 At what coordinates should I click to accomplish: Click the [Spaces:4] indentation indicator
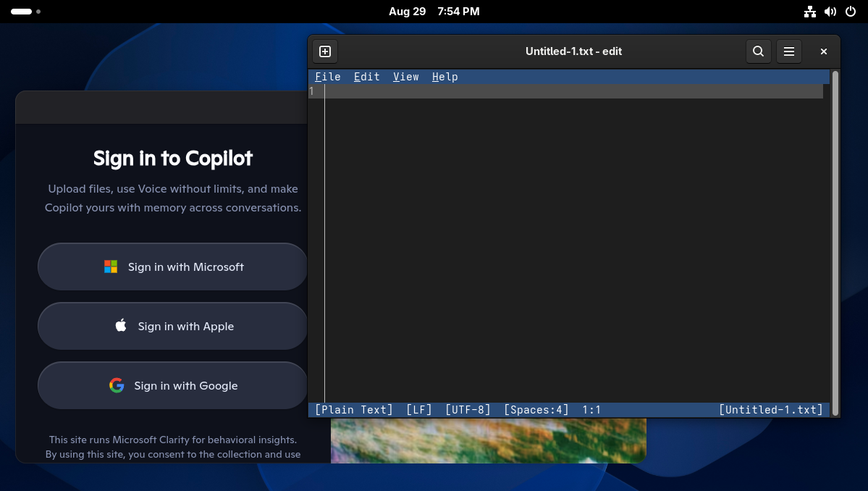tap(536, 410)
